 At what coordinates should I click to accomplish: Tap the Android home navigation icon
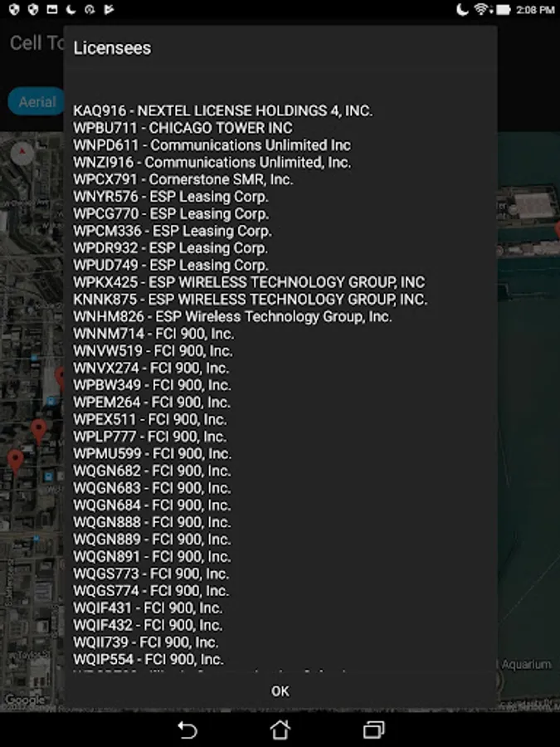[280, 730]
